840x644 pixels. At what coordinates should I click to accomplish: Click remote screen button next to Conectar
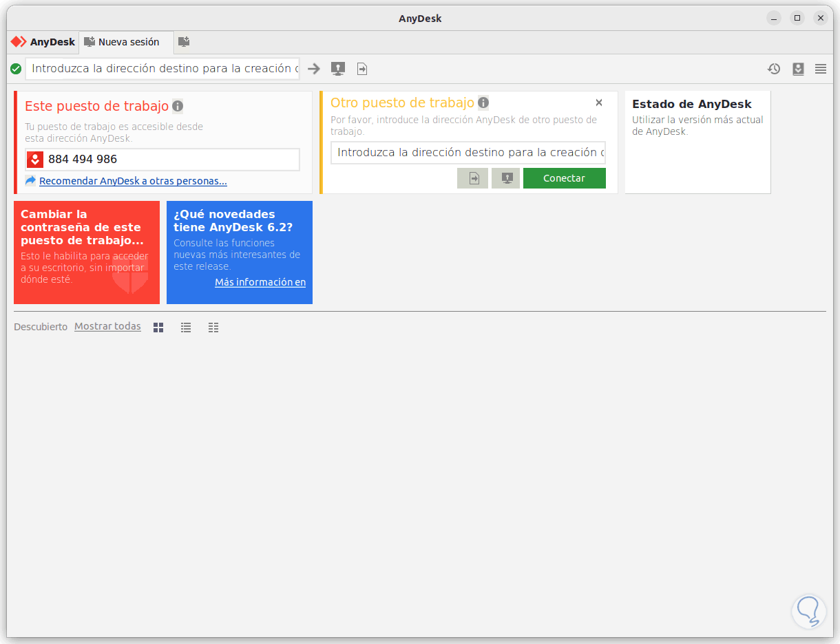pyautogui.click(x=506, y=178)
